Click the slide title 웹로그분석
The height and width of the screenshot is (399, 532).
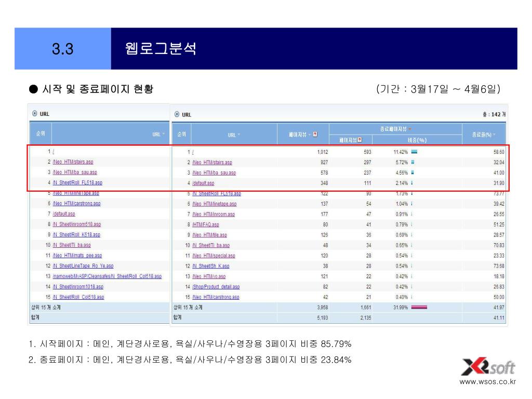tap(161, 48)
